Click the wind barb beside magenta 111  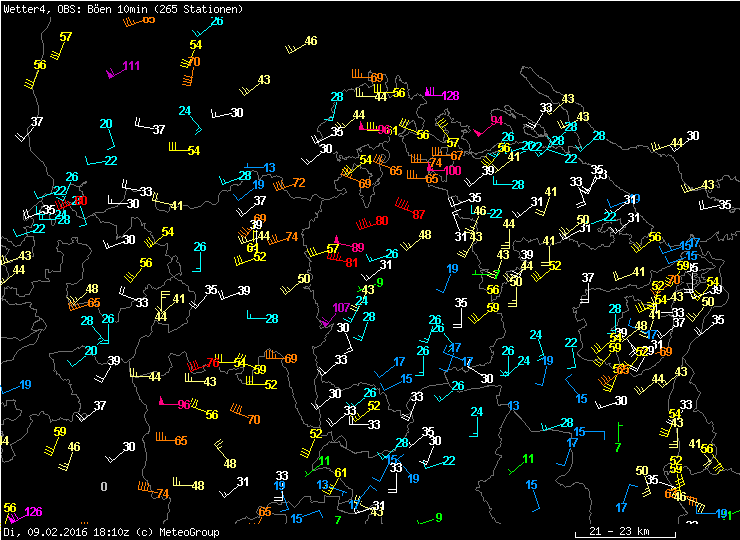pos(112,72)
